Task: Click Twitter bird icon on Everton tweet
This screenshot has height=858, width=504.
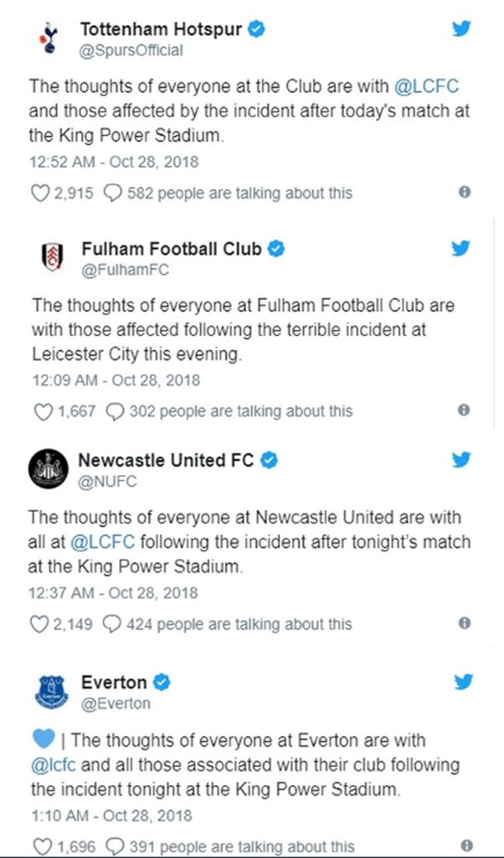Action: [x=463, y=681]
